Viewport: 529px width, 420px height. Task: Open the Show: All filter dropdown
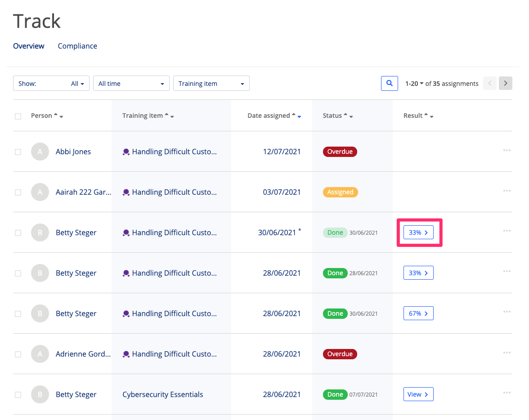[51, 83]
